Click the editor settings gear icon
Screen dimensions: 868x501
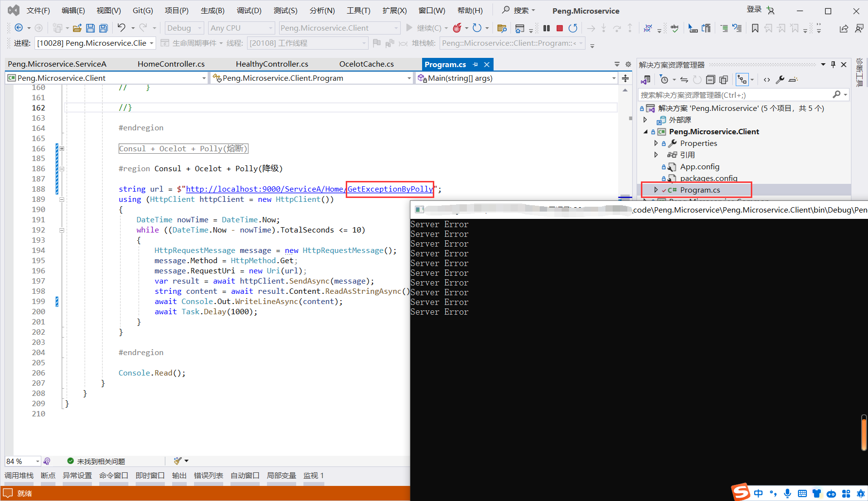(628, 64)
